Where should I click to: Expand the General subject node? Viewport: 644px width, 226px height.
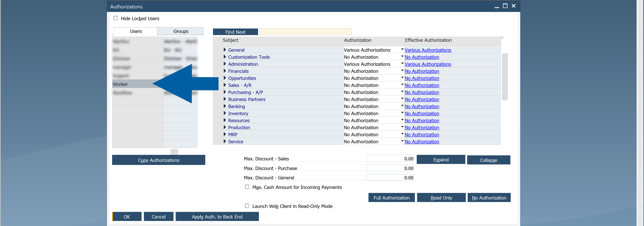[x=225, y=50]
